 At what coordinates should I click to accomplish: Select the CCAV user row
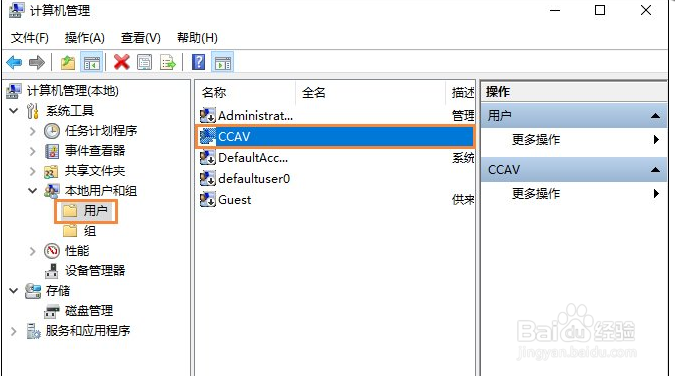335,137
